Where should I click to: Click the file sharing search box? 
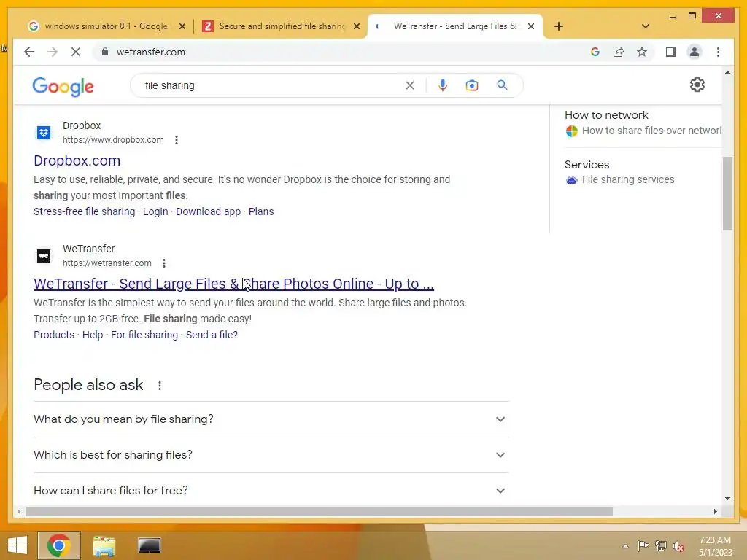[271, 85]
